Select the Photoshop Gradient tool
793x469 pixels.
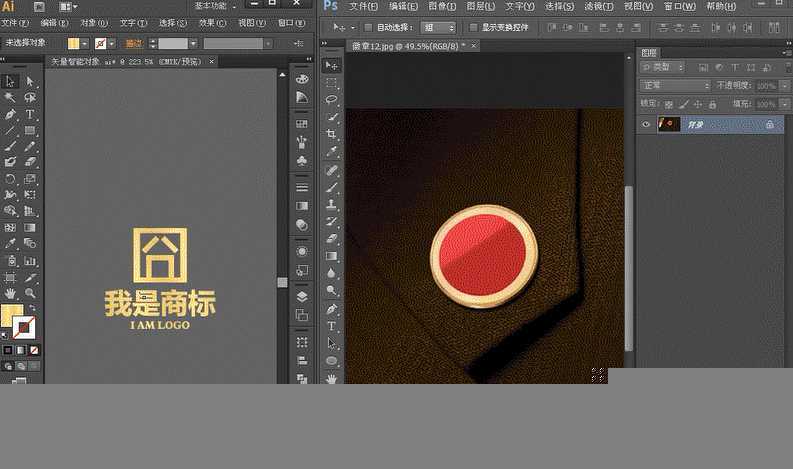click(x=331, y=255)
